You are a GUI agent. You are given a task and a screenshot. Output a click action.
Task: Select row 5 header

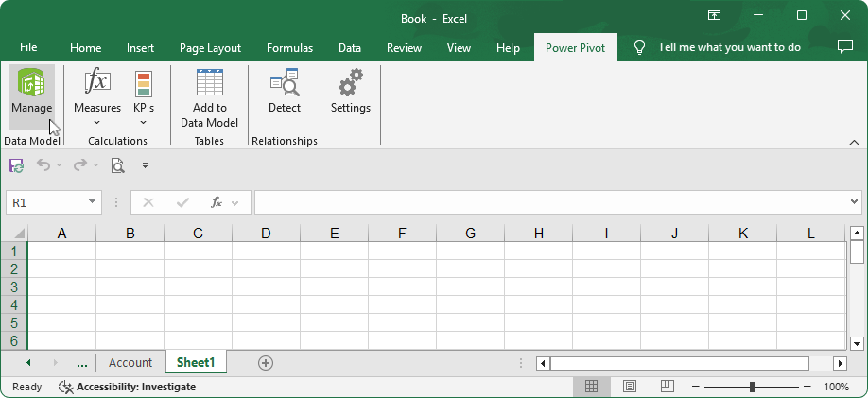tap(14, 322)
